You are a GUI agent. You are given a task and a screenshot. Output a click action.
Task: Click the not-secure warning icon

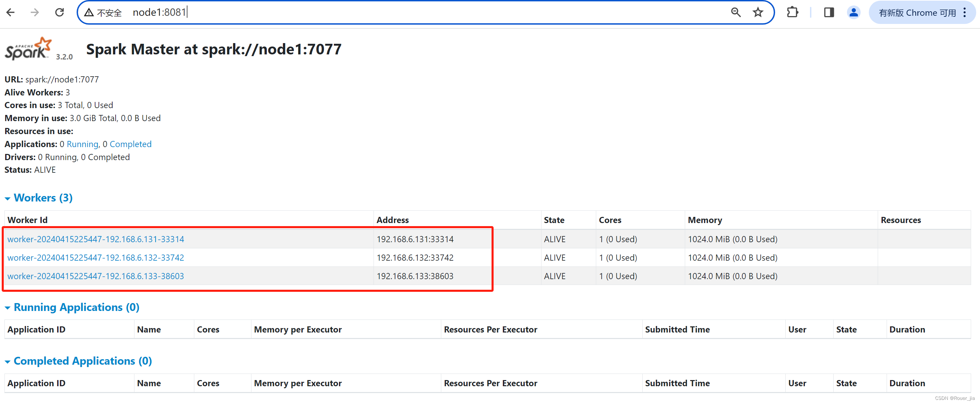(x=89, y=13)
